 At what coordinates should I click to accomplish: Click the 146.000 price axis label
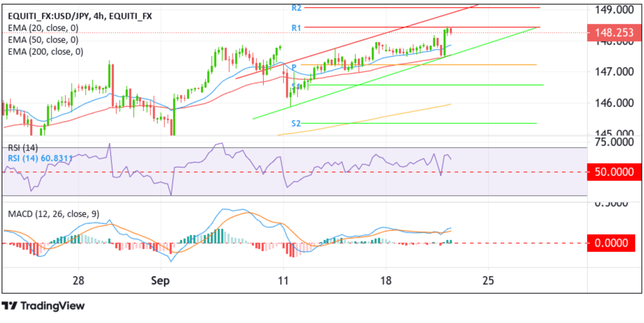click(614, 103)
